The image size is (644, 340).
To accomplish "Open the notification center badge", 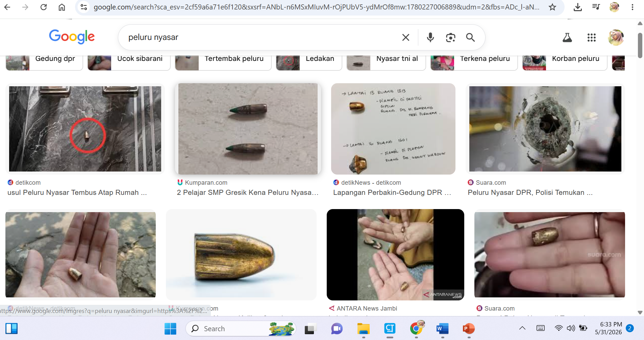I will click(629, 328).
